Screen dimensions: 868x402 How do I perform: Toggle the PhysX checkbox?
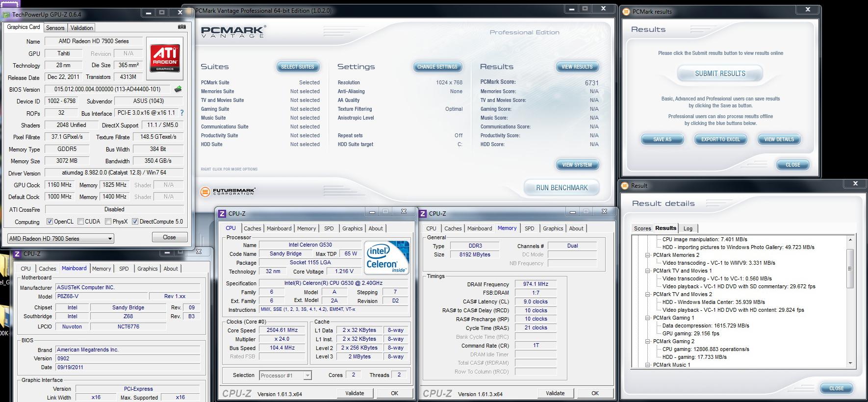pyautogui.click(x=108, y=222)
